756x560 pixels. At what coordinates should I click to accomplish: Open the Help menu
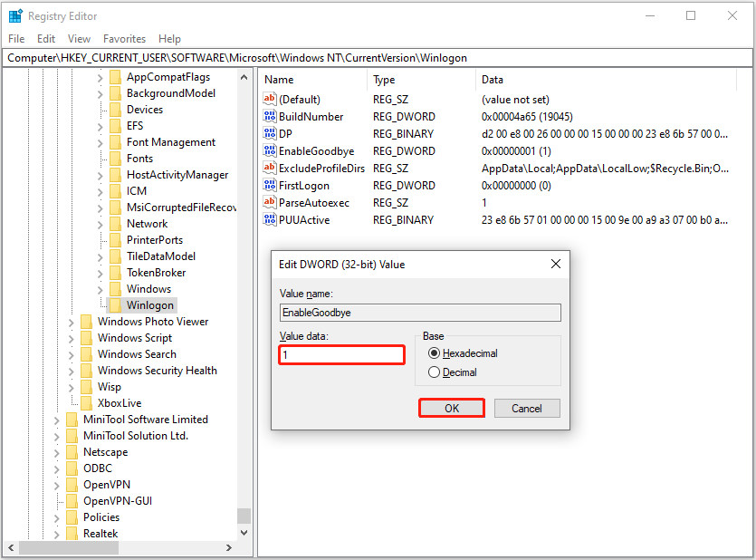point(169,39)
